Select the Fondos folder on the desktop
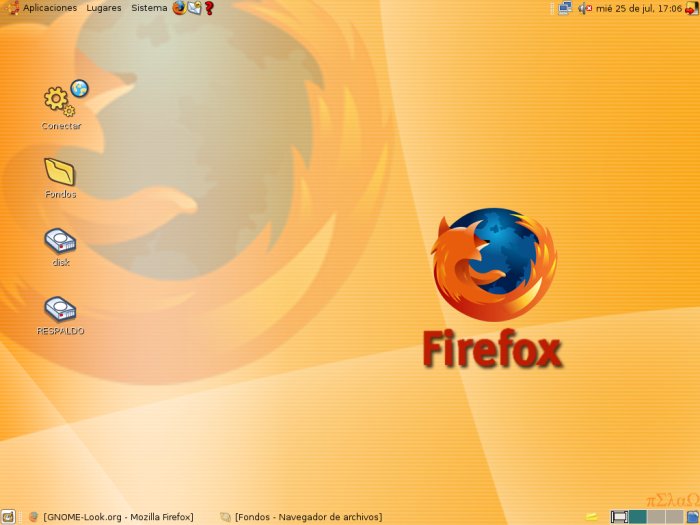Screen dimensions: 700x525 (x=60, y=178)
